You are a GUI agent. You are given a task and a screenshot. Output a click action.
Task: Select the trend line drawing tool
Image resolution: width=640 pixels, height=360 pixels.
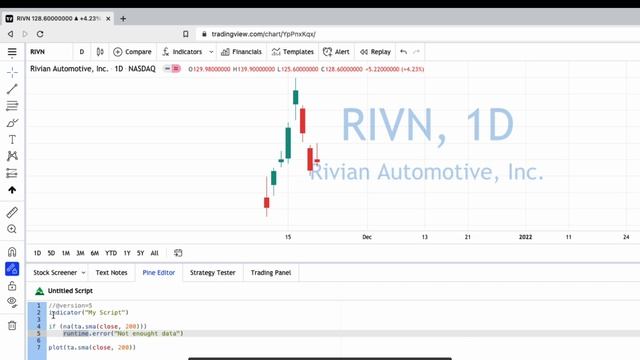click(x=12, y=89)
